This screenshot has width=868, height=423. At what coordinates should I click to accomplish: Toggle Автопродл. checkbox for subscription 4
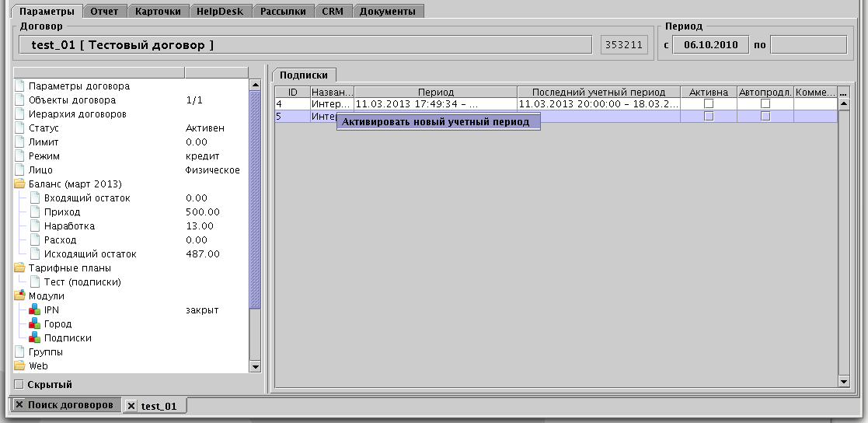click(x=765, y=103)
